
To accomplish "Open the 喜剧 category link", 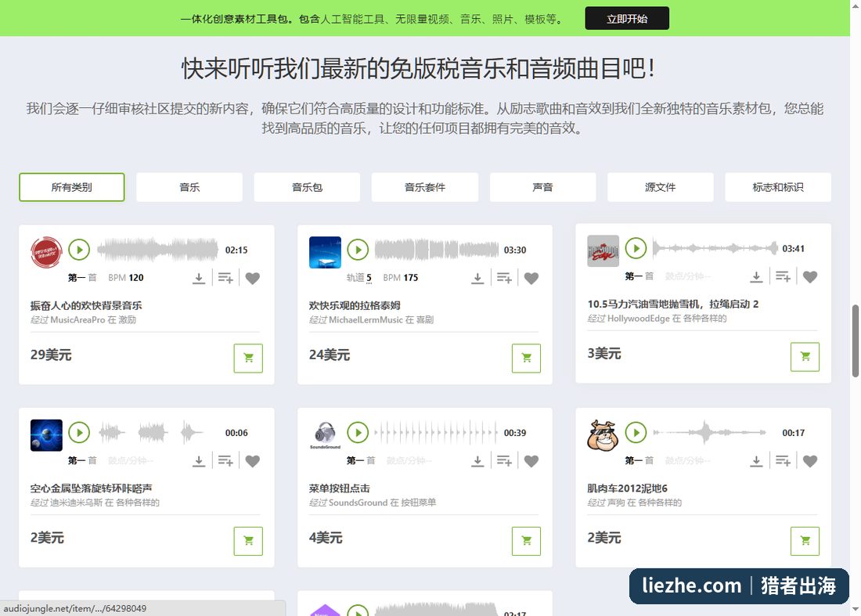I will click(x=425, y=319).
